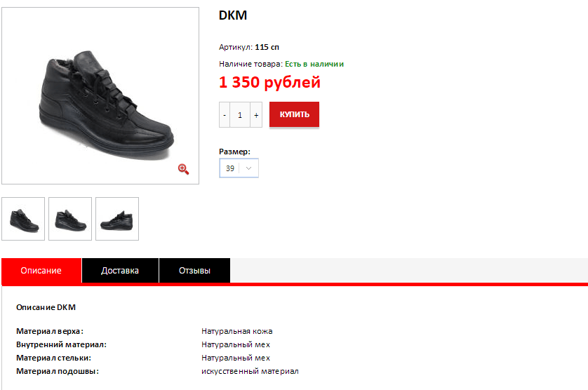The image size is (588, 390).
Task: Click the Есть в наличии availability text
Action: click(x=314, y=64)
